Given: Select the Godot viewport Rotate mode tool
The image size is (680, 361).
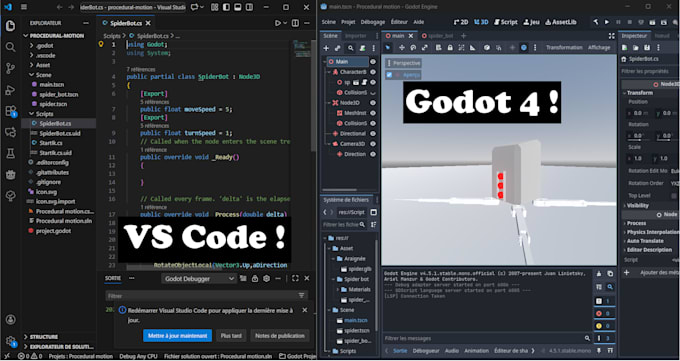Looking at the screenshot, I should (x=413, y=48).
